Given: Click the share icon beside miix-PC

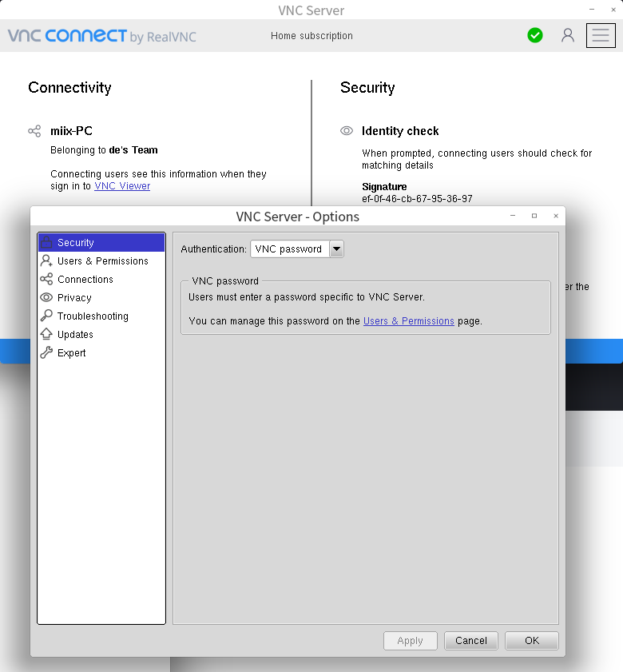Looking at the screenshot, I should pos(34,131).
